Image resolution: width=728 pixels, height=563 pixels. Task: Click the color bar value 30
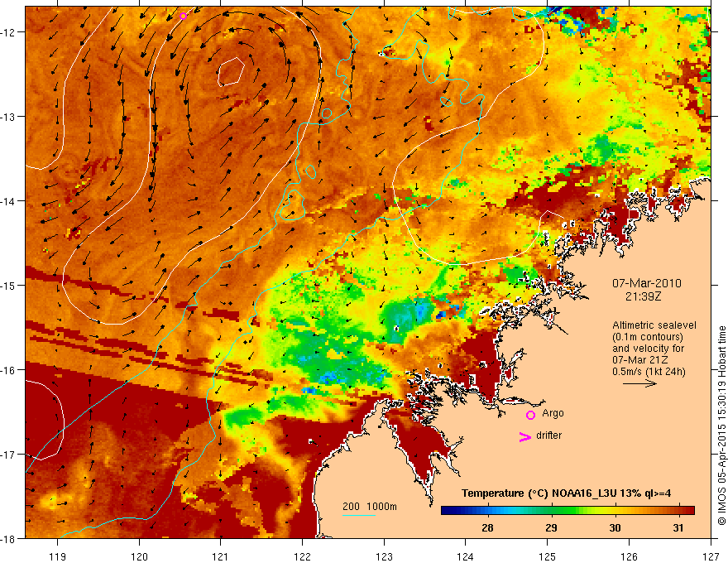pyautogui.click(x=614, y=527)
